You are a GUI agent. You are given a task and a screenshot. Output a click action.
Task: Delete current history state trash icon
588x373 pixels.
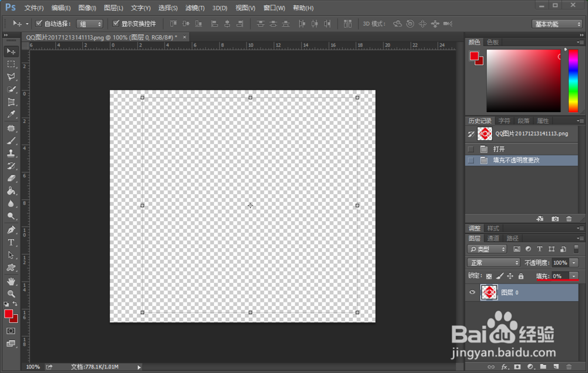pyautogui.click(x=569, y=219)
